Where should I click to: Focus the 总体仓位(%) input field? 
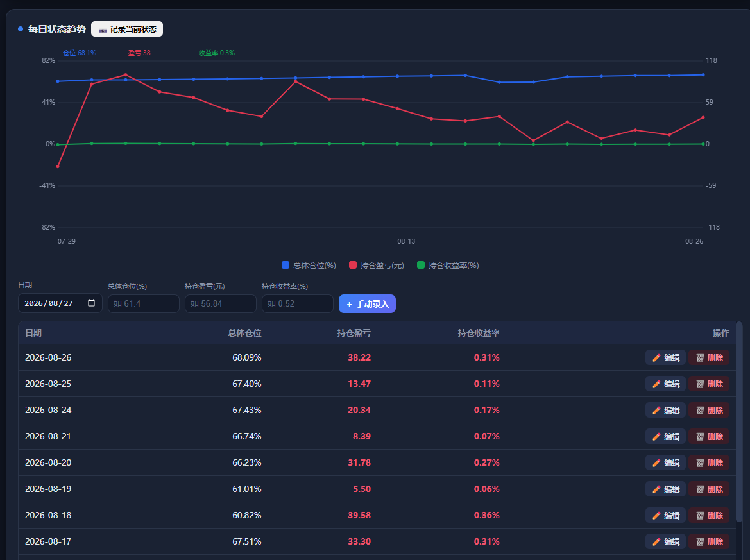(x=144, y=303)
